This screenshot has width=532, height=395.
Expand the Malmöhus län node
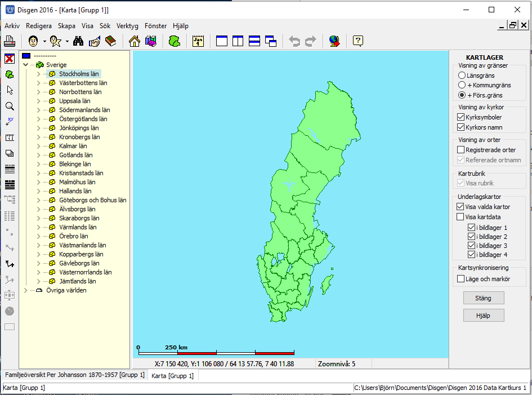(38, 182)
